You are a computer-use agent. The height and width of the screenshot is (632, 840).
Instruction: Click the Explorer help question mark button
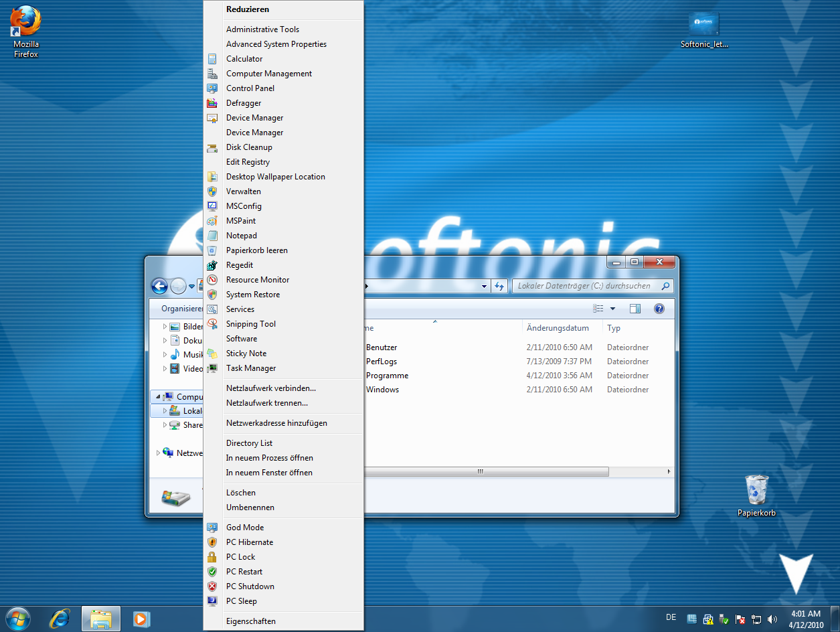click(x=659, y=309)
